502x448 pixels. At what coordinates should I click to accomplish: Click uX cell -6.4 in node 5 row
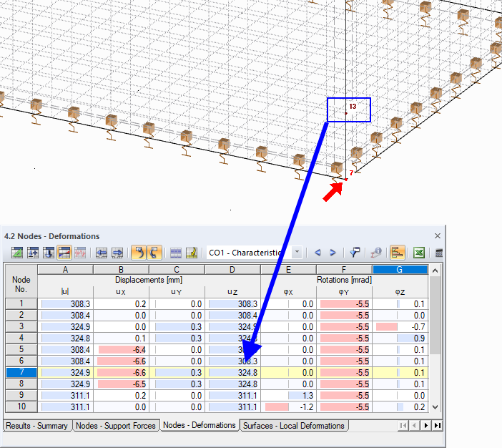tap(121, 350)
